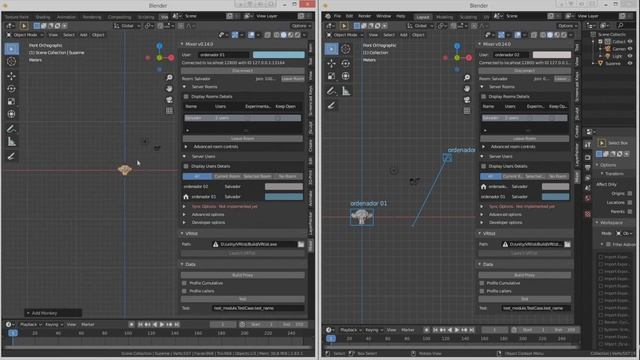Open Render menu in right window
The image size is (640, 360).
point(364,16)
